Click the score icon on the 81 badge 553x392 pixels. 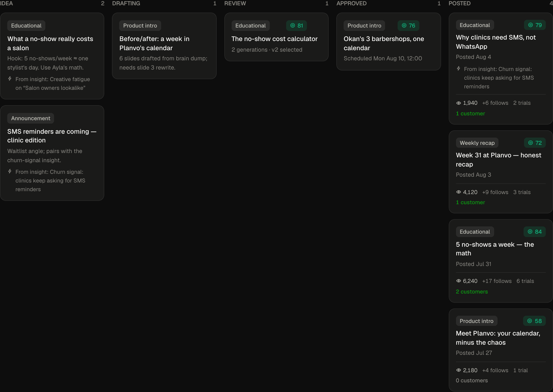coord(293,25)
